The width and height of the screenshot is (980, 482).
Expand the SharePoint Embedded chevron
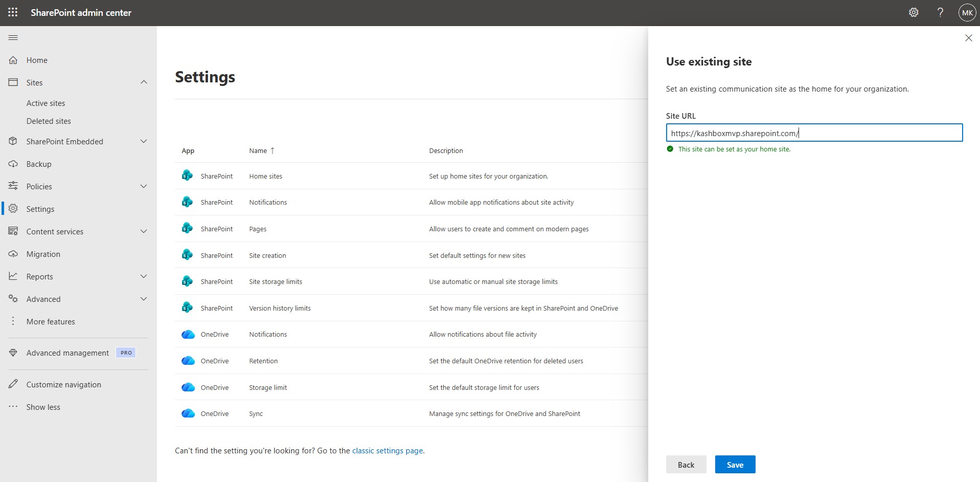144,141
